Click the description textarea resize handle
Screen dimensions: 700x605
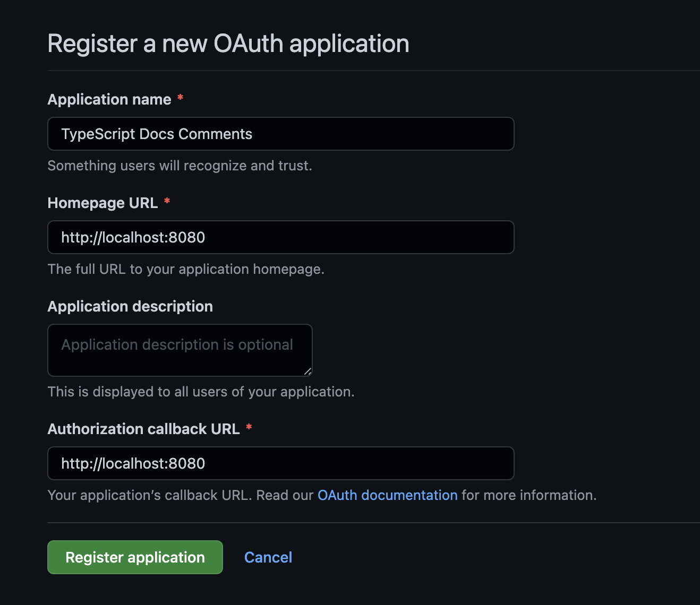pyautogui.click(x=308, y=372)
